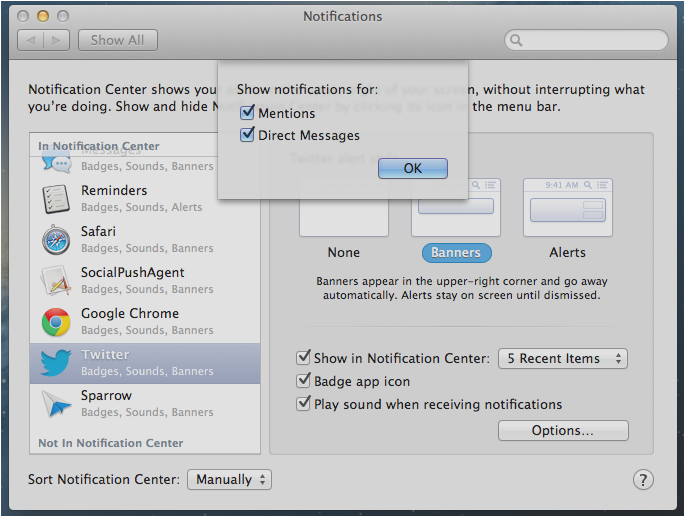Click the Reminders checklist icon
685x517 pixels.
56,199
